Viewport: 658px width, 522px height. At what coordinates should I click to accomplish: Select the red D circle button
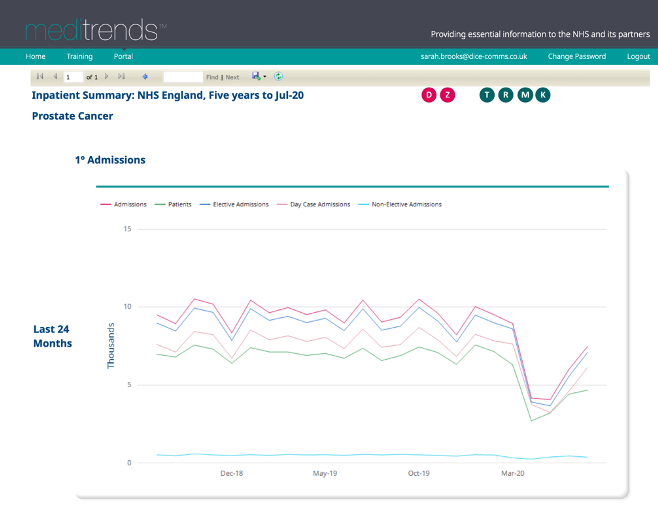[x=429, y=95]
